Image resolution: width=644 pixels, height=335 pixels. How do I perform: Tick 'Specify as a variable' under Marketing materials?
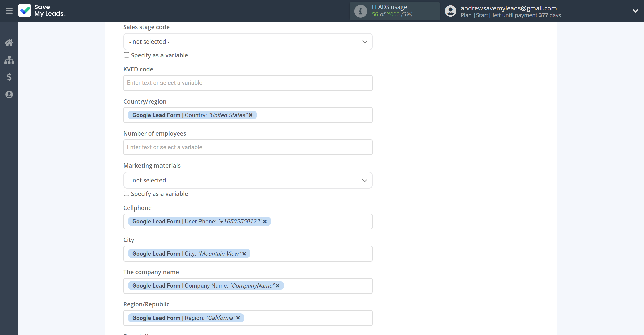click(126, 193)
